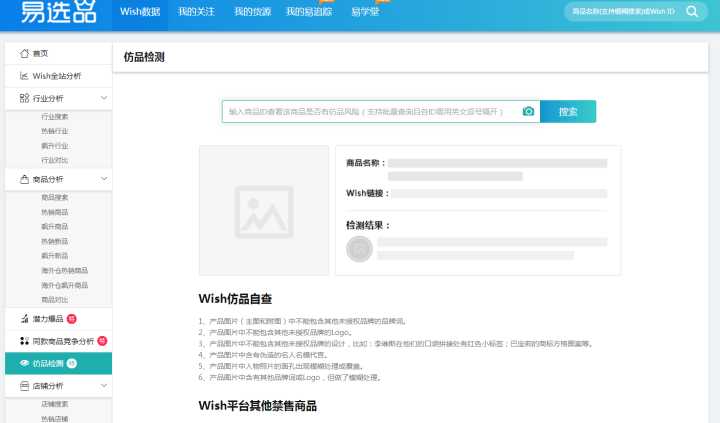Click the magnifier icon in top search

click(692, 12)
